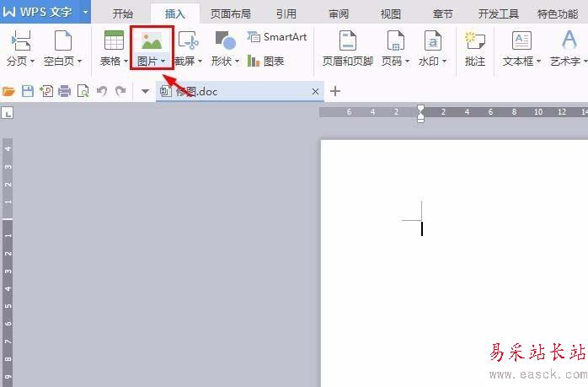Insert a SmartArt graphic
Image resolution: width=588 pixels, height=387 pixels.
(x=277, y=37)
